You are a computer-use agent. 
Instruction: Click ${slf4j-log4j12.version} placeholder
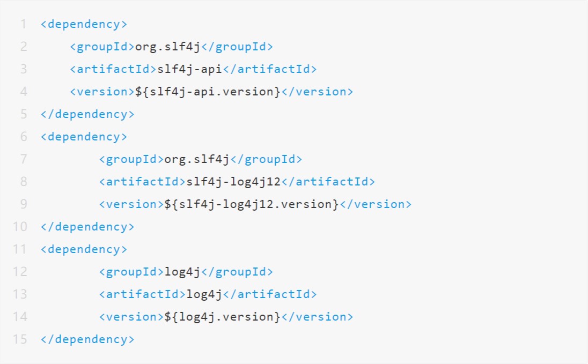pos(252,204)
